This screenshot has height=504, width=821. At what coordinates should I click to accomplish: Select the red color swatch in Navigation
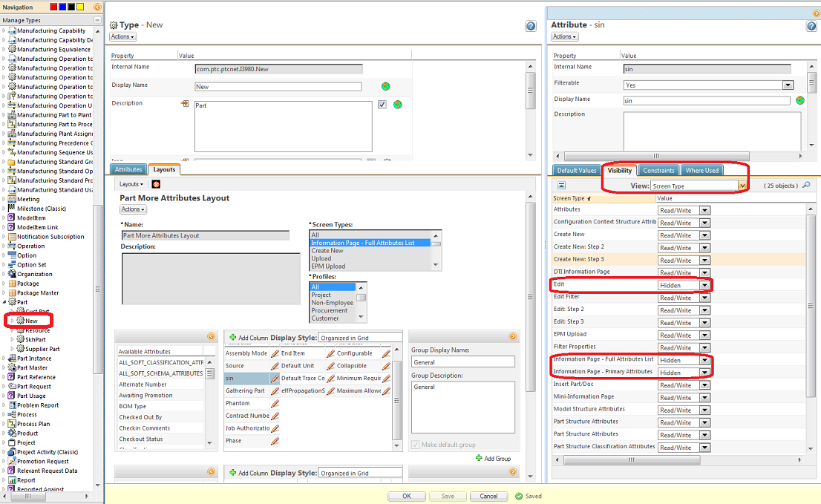tap(53, 7)
